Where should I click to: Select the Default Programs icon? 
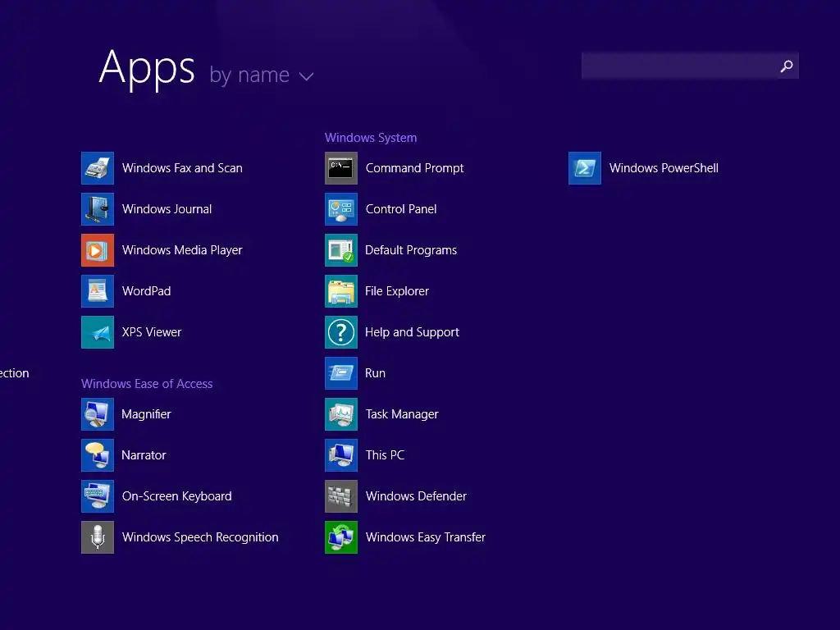click(x=341, y=250)
